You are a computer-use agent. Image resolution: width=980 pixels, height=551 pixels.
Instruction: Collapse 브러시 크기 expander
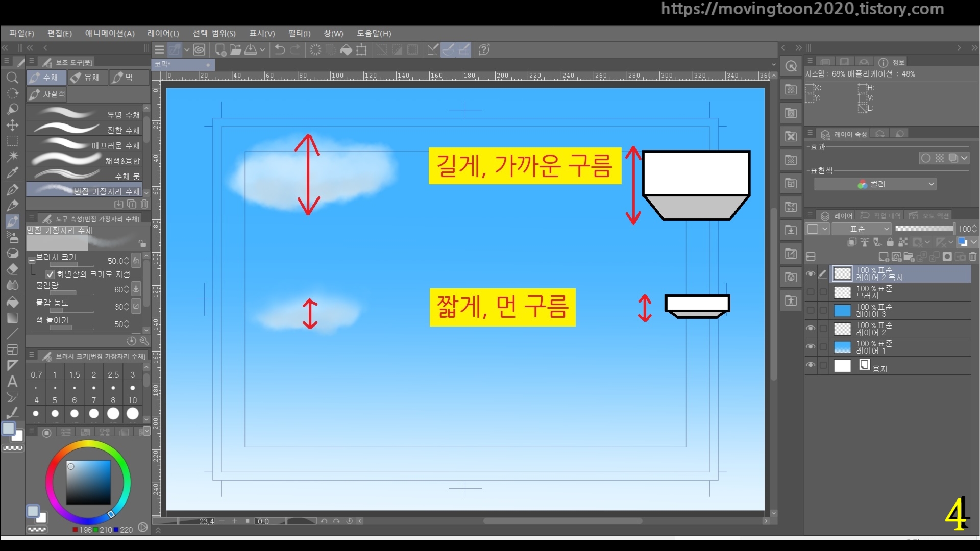click(x=32, y=259)
